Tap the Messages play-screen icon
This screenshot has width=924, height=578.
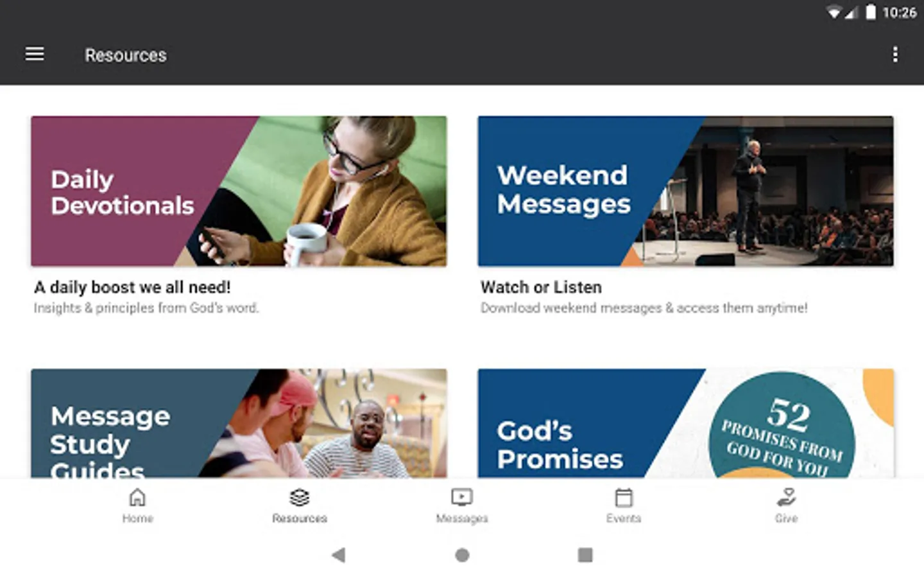(462, 498)
